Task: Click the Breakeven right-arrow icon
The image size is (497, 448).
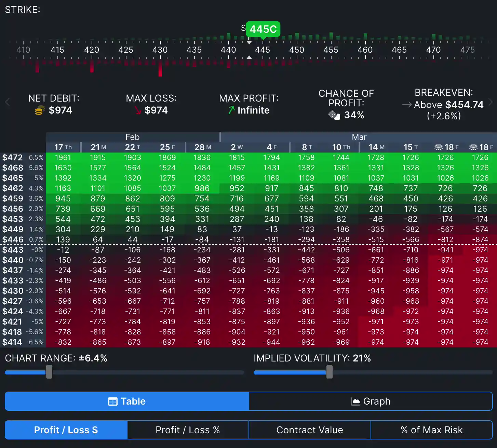Action: coord(407,105)
